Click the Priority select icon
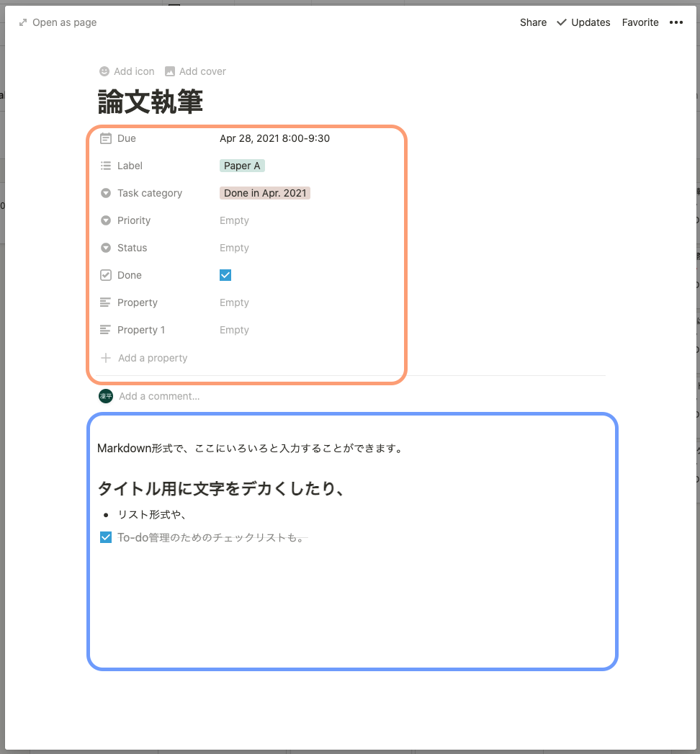The height and width of the screenshot is (754, 700). [x=105, y=220]
